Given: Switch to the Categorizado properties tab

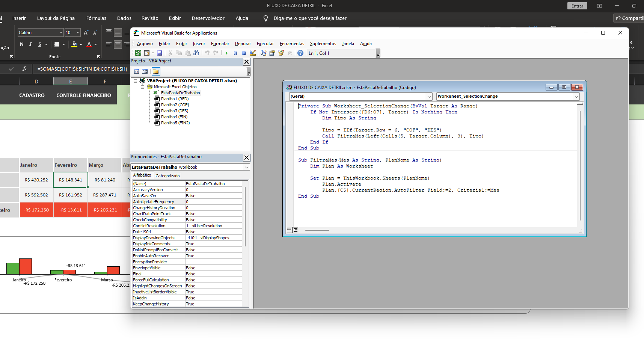Looking at the screenshot, I should click(x=167, y=175).
